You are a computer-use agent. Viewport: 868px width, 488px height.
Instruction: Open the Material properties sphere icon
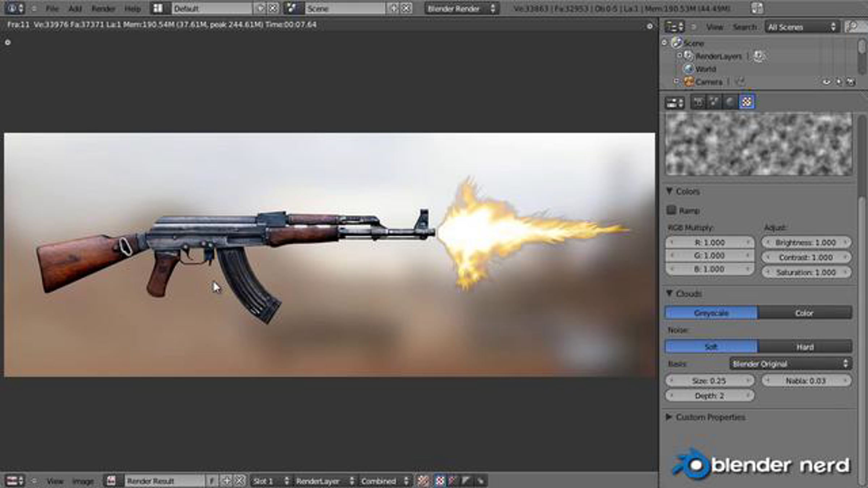tap(730, 102)
